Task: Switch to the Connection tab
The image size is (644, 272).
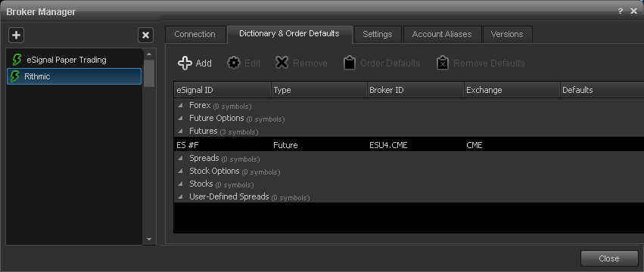Action: (195, 35)
